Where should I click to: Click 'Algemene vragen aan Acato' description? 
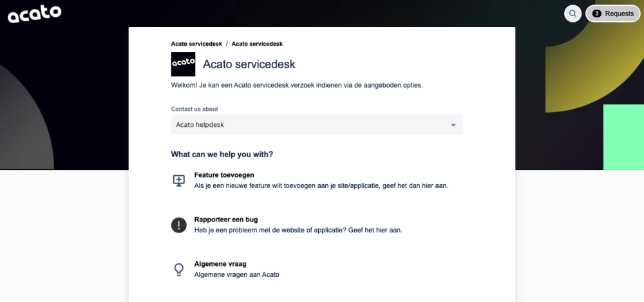(x=236, y=274)
